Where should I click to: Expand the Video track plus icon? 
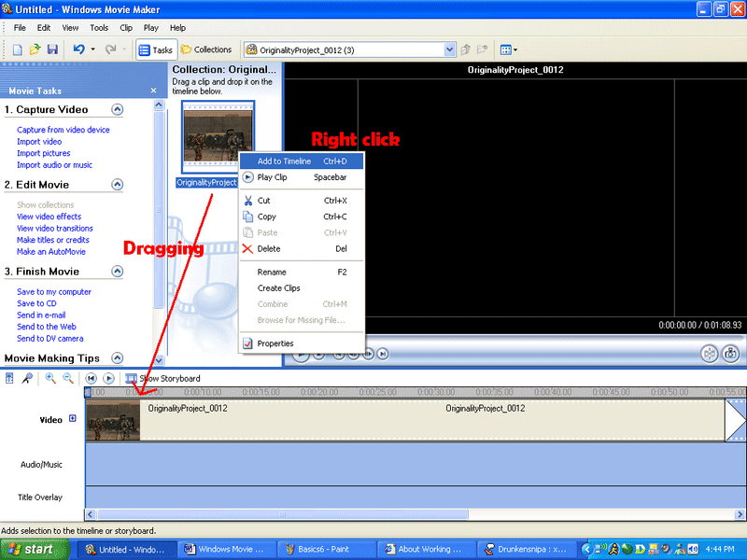click(73, 419)
